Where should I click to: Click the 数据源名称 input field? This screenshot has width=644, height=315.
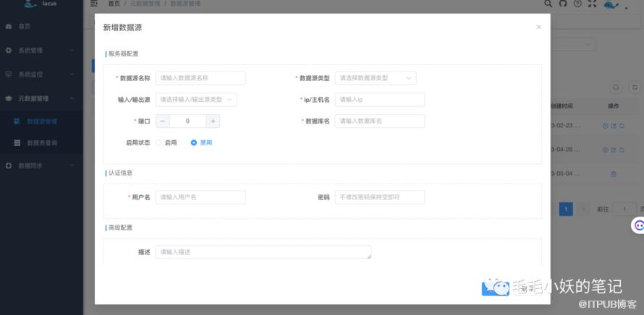click(200, 78)
